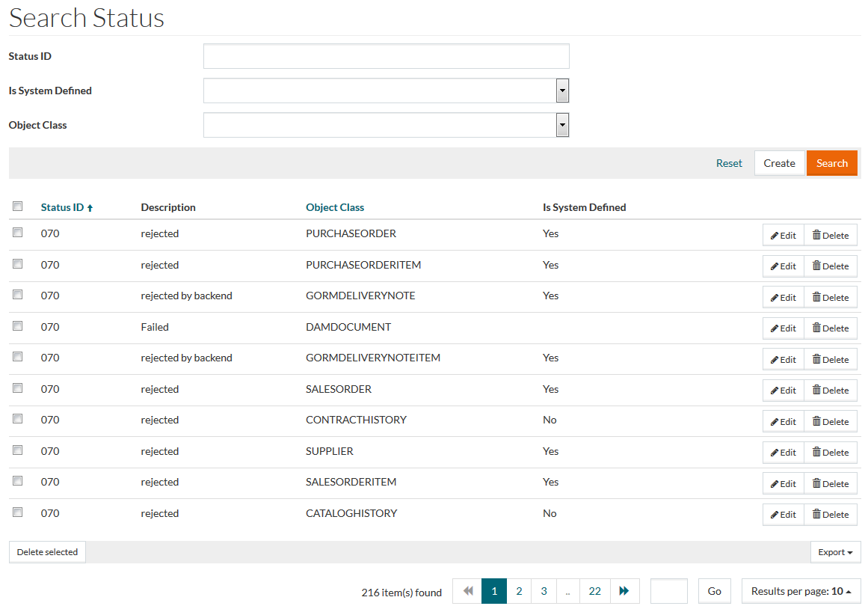Click into the Status ID text field

tap(386, 56)
